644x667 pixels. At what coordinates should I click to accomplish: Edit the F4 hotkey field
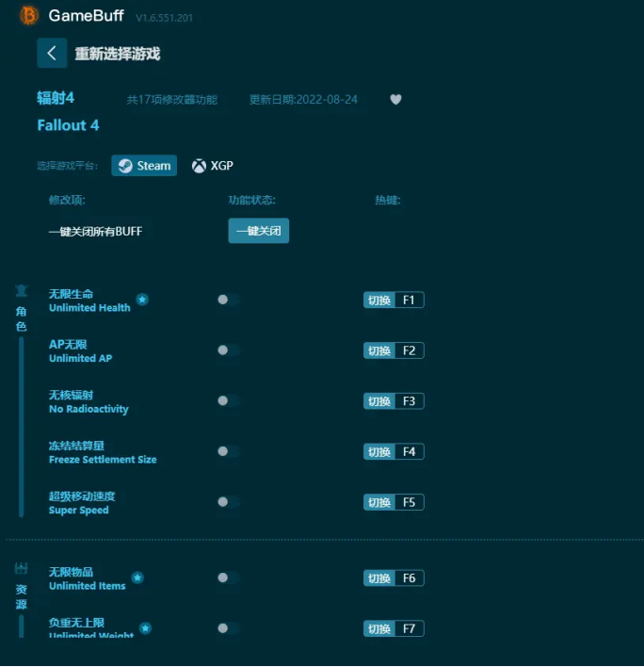coord(410,452)
